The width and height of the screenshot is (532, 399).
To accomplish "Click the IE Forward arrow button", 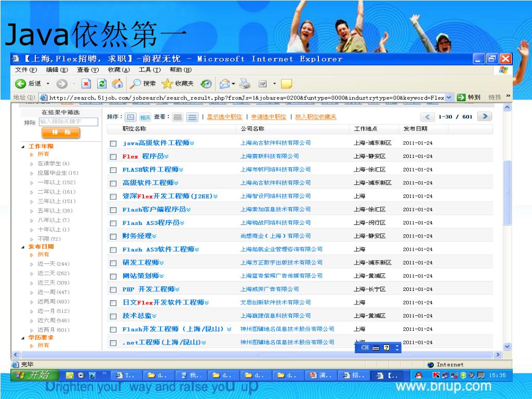I will pos(62,84).
